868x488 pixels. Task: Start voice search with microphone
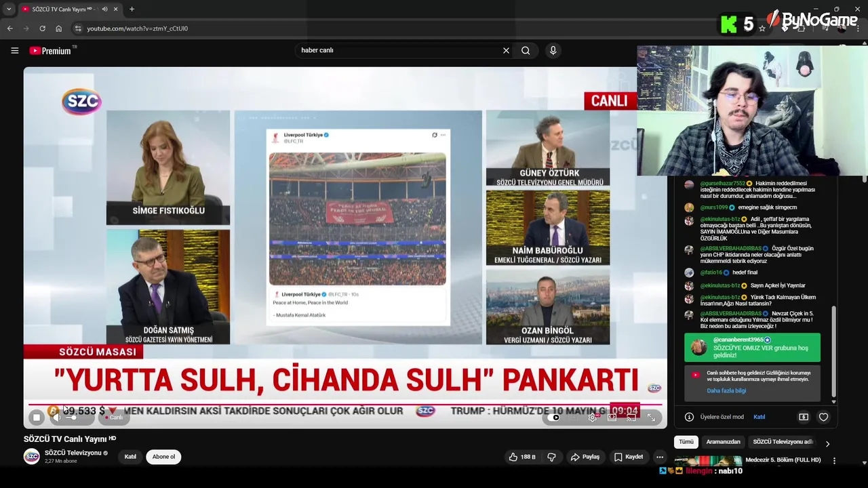tap(553, 50)
